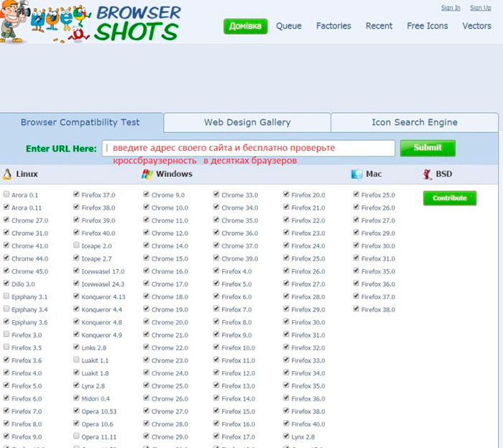Click the Epiphany 3.6 label
The image size is (503, 448).
[29, 323]
